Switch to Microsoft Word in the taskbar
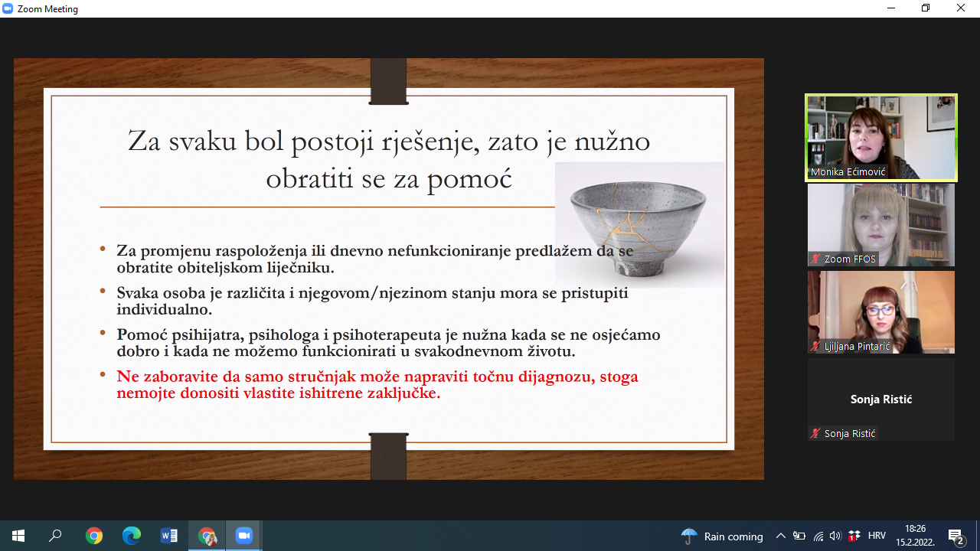Screen dimensions: 980x551 (169, 536)
